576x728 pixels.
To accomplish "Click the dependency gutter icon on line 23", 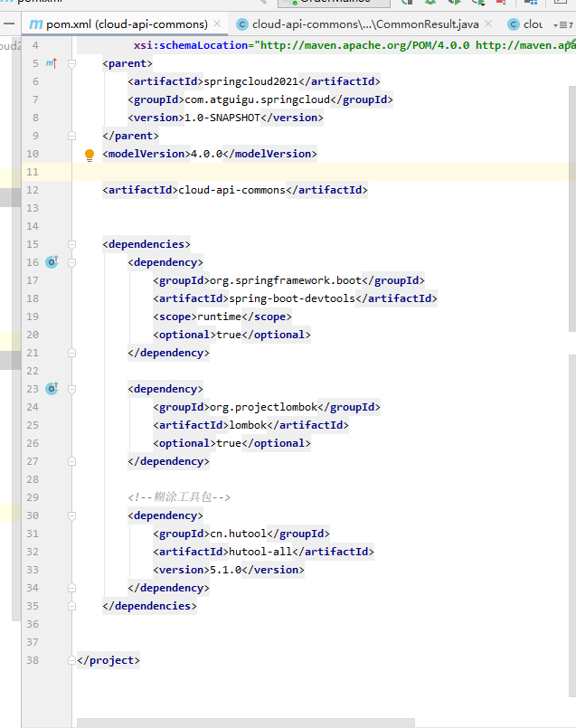I will pos(52,389).
